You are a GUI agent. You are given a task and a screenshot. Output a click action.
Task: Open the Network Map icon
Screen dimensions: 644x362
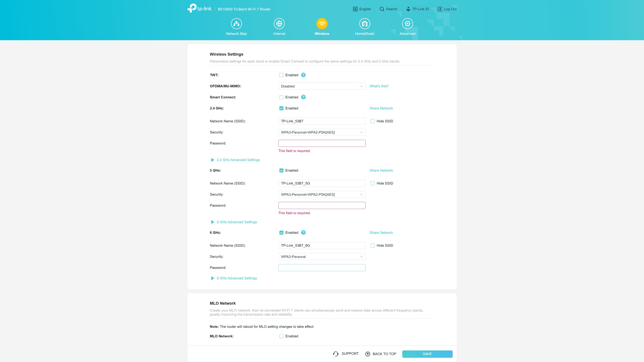click(x=236, y=24)
